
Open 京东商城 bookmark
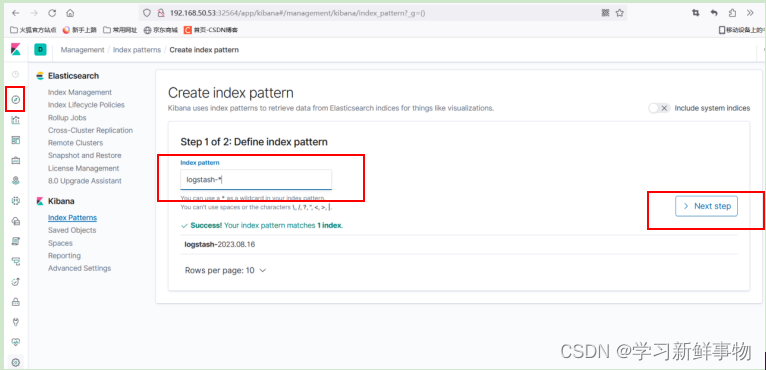(161, 30)
